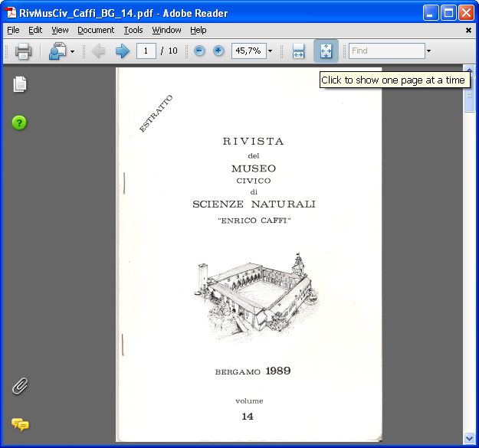Go to next page arrow
Image resolution: width=479 pixels, height=448 pixels.
[123, 51]
